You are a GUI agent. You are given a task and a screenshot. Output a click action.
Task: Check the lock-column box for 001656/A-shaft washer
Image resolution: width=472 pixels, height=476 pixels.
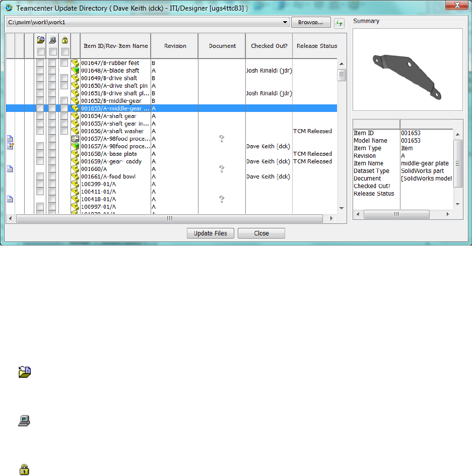[64, 131]
